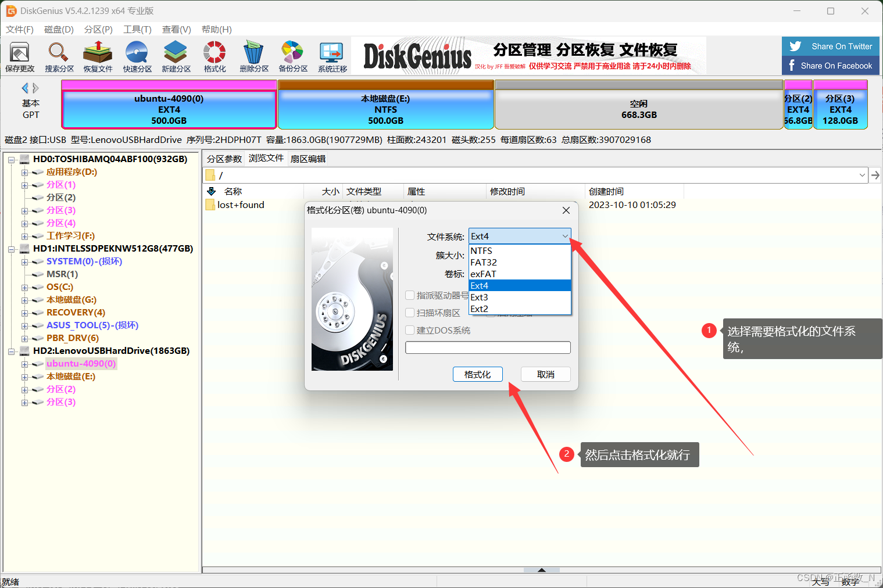
Task: Select 工作学习(F:) in the disk tree
Action: [x=70, y=236]
